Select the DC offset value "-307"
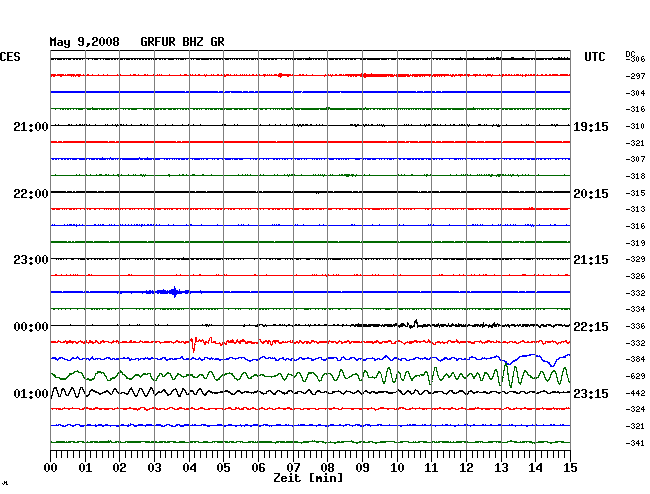 tap(635, 159)
